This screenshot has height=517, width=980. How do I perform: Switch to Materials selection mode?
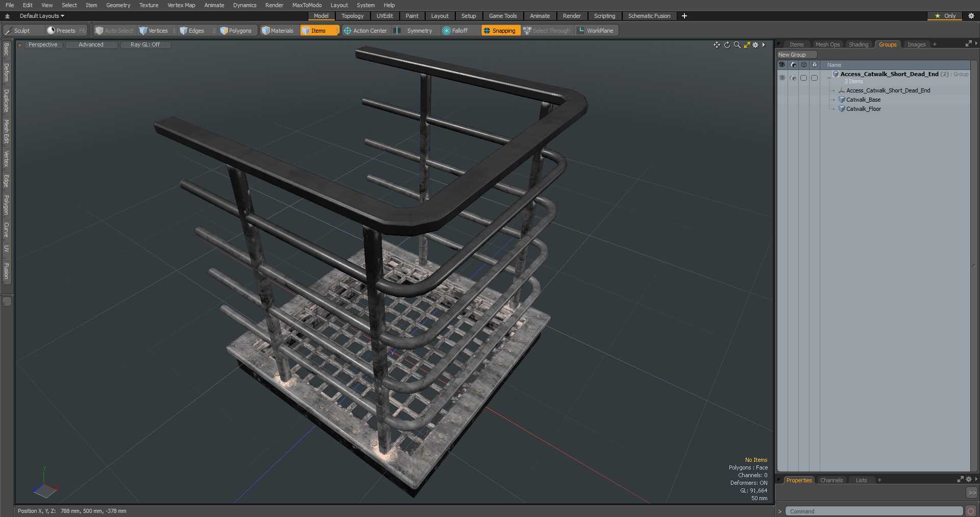coord(278,31)
